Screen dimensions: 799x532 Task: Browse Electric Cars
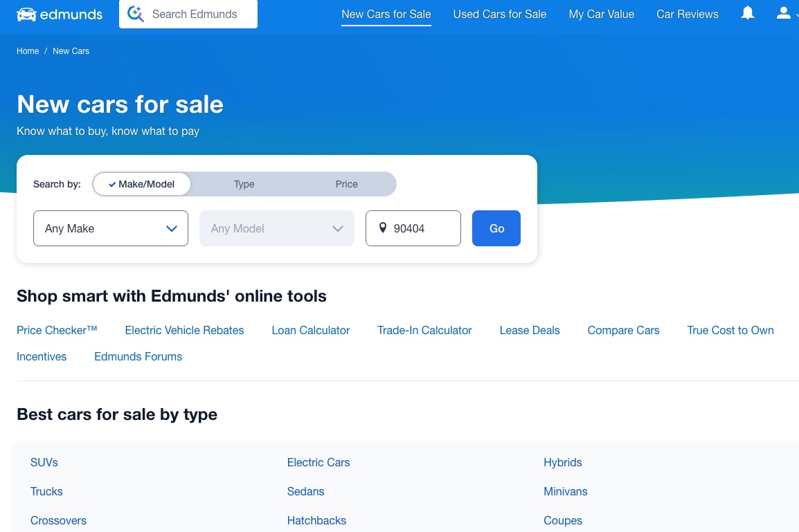click(x=318, y=462)
